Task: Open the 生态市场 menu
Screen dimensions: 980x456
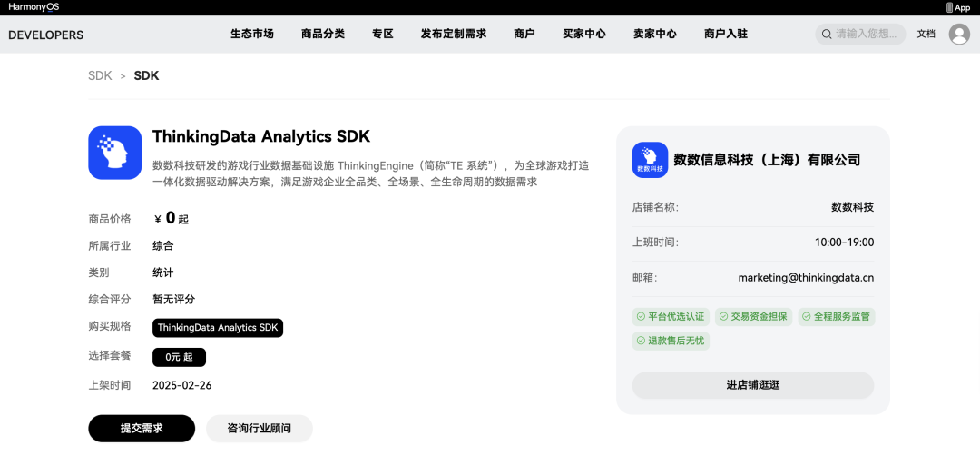Action: point(252,34)
